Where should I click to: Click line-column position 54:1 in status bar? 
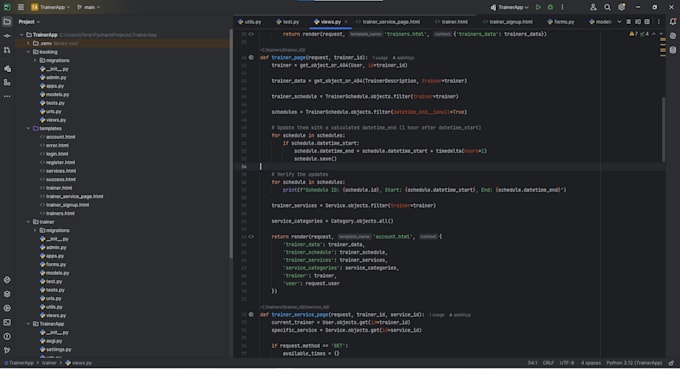[x=533, y=363]
